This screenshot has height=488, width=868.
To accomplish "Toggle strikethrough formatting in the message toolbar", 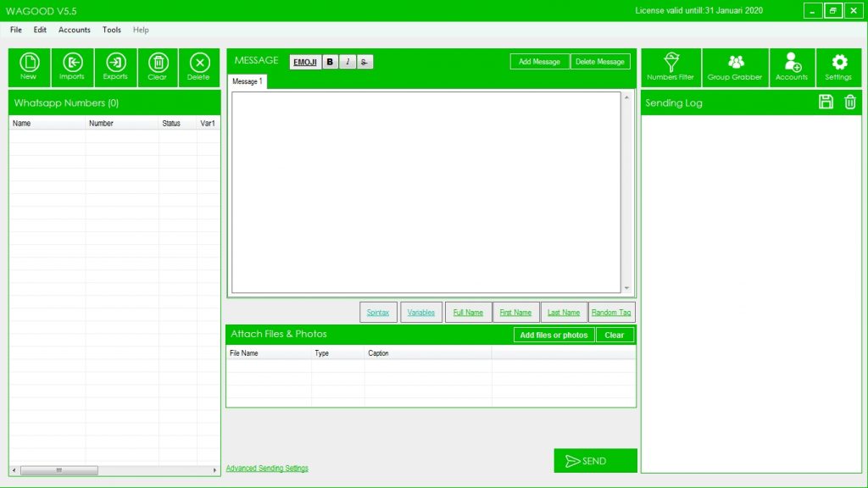I will (364, 62).
